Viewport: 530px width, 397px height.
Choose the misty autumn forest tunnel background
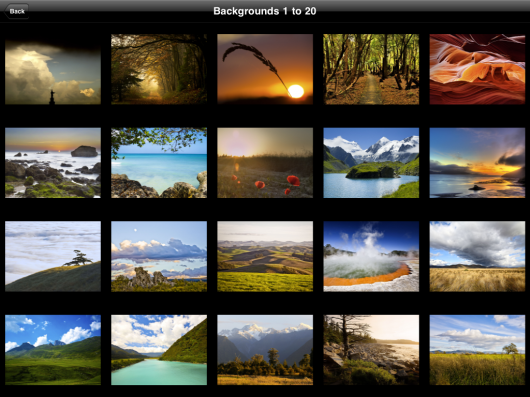(x=159, y=69)
